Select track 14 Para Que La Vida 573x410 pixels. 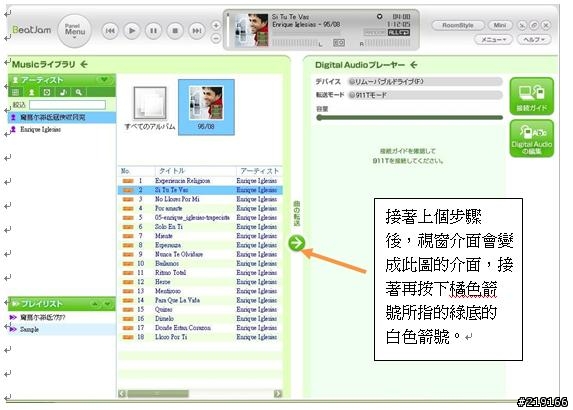coord(200,300)
